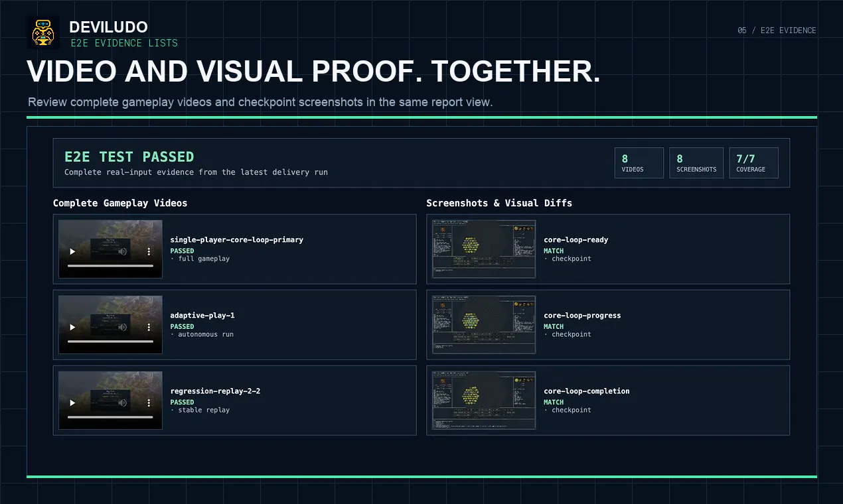Click the DEVILUDO brand name
The height and width of the screenshot is (504, 843).
tap(109, 27)
